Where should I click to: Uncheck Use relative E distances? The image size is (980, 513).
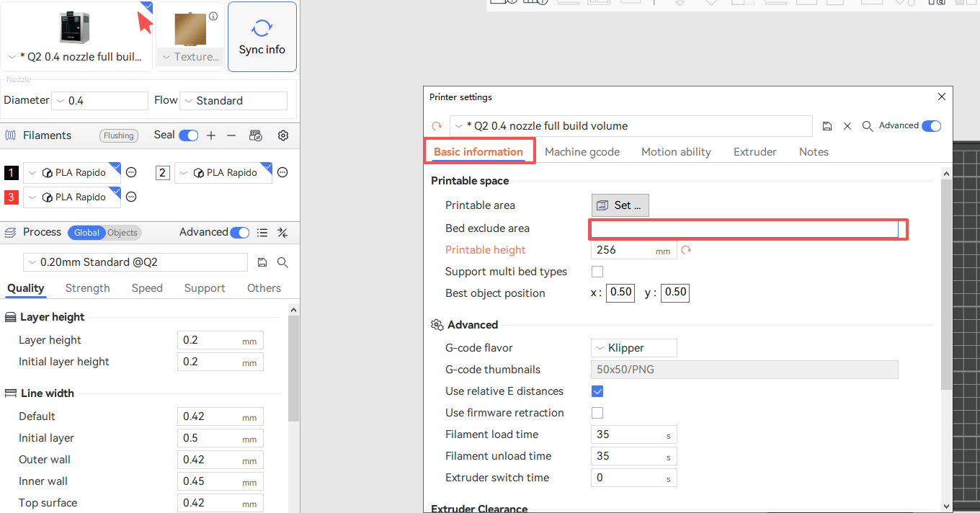coord(597,391)
